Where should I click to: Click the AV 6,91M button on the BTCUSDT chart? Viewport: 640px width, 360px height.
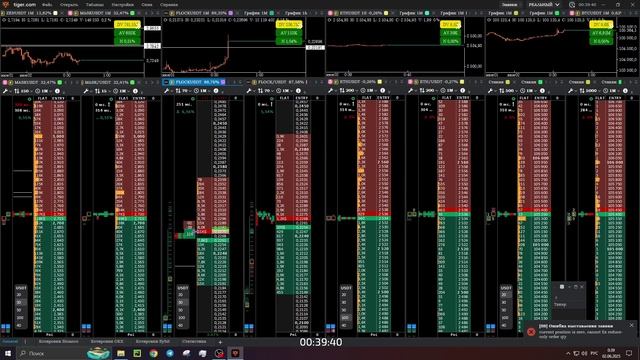601,33
